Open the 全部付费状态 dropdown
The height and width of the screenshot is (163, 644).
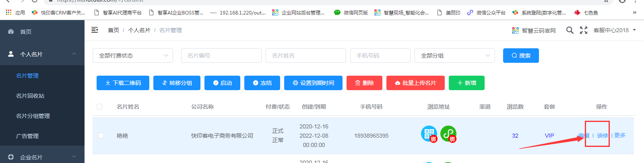(x=133, y=56)
